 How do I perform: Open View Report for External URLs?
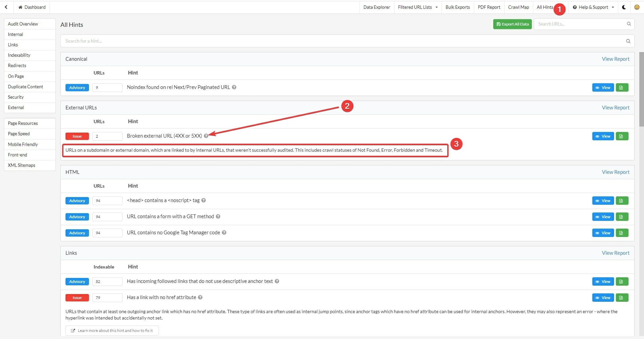click(x=615, y=108)
